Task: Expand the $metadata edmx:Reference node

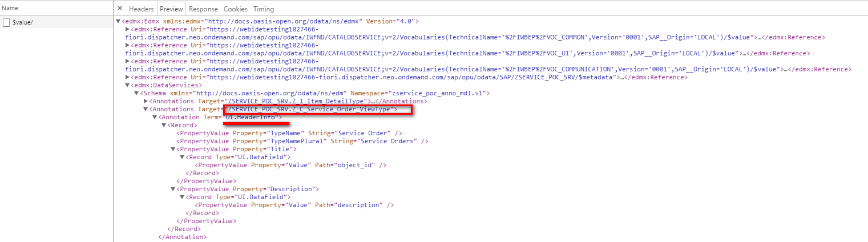Action: 128,77
